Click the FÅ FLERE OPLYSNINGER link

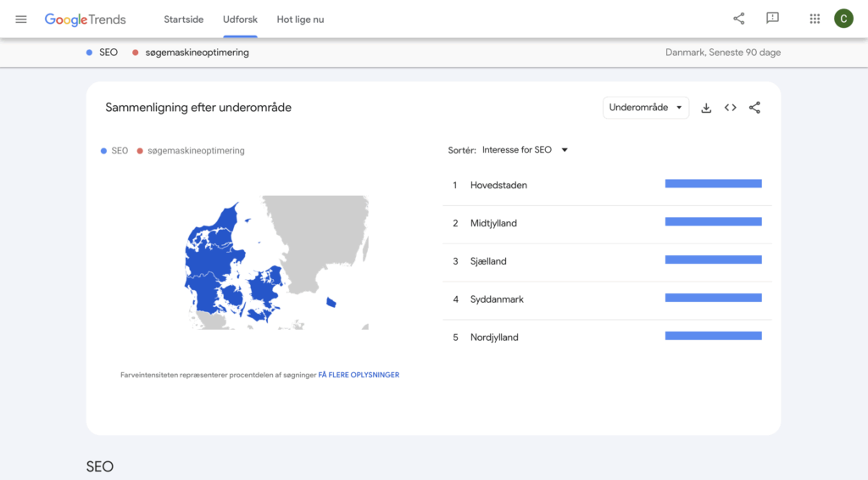coord(359,375)
